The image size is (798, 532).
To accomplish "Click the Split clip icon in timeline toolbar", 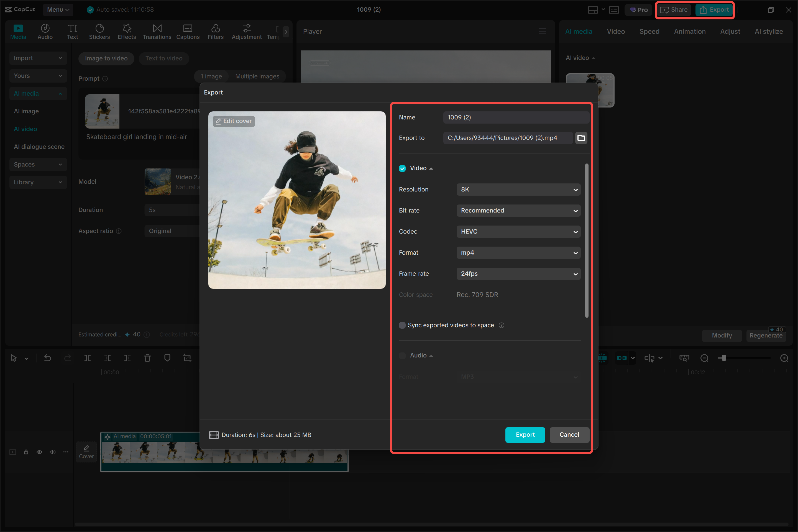I will (88, 358).
